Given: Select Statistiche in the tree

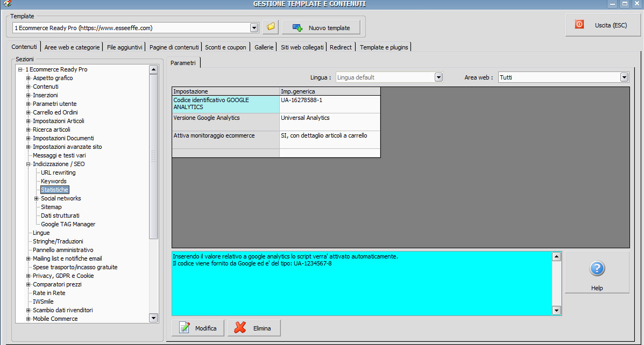Looking at the screenshot, I should click(x=55, y=190).
